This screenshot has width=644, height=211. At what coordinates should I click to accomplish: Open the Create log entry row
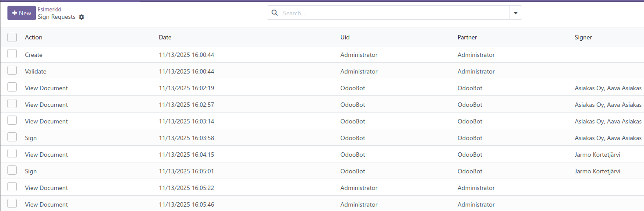[34, 55]
